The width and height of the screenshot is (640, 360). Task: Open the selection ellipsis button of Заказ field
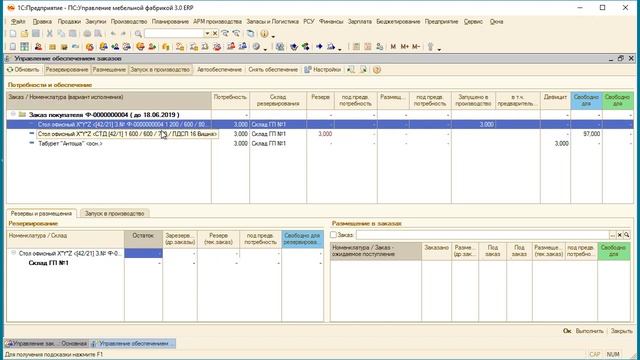(x=612, y=235)
